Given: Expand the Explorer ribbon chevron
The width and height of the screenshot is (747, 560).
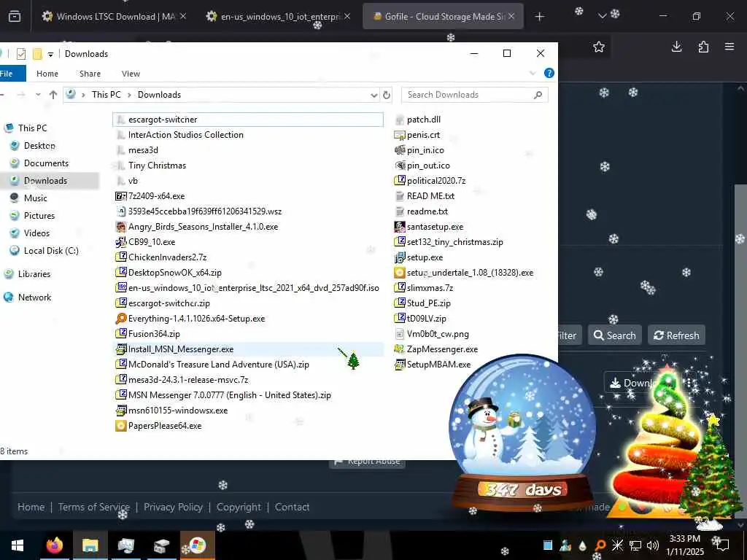Looking at the screenshot, I should click(533, 74).
